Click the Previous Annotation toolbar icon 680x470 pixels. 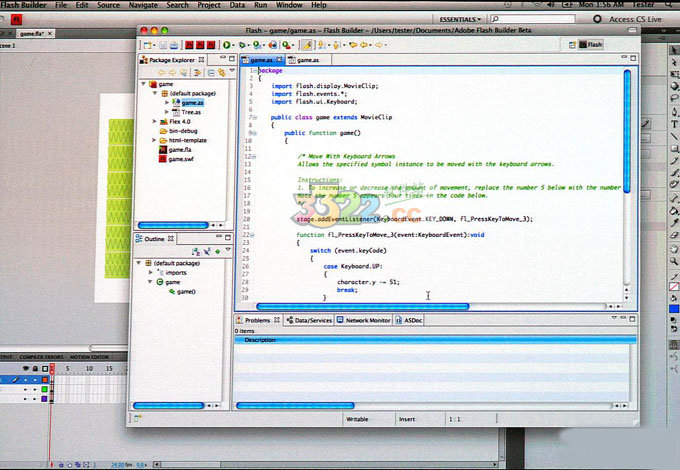click(x=337, y=45)
